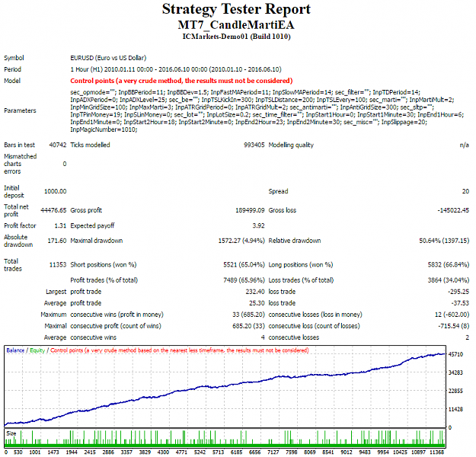476x457 pixels.
Task: Select the 1 Hour (H1) period value
Action: click(176, 69)
